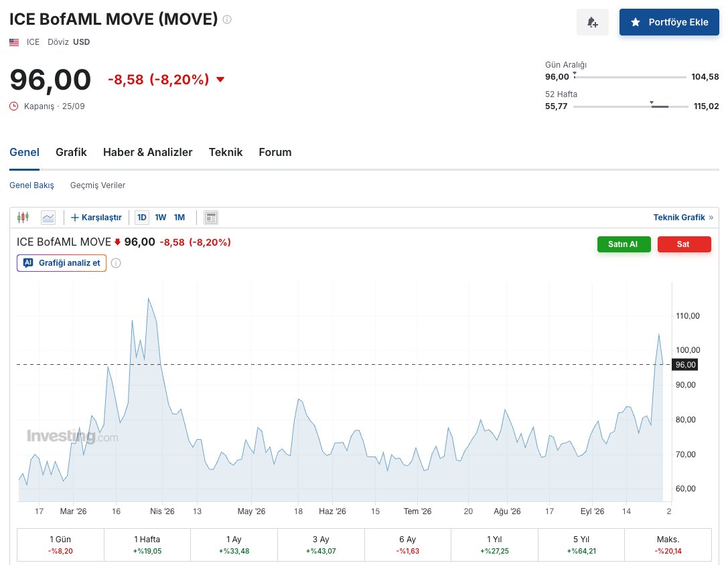Click the day range high 104,58

[x=705, y=76]
